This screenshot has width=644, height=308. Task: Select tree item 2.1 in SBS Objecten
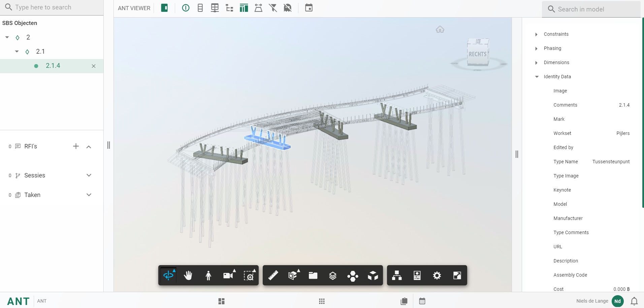point(40,52)
